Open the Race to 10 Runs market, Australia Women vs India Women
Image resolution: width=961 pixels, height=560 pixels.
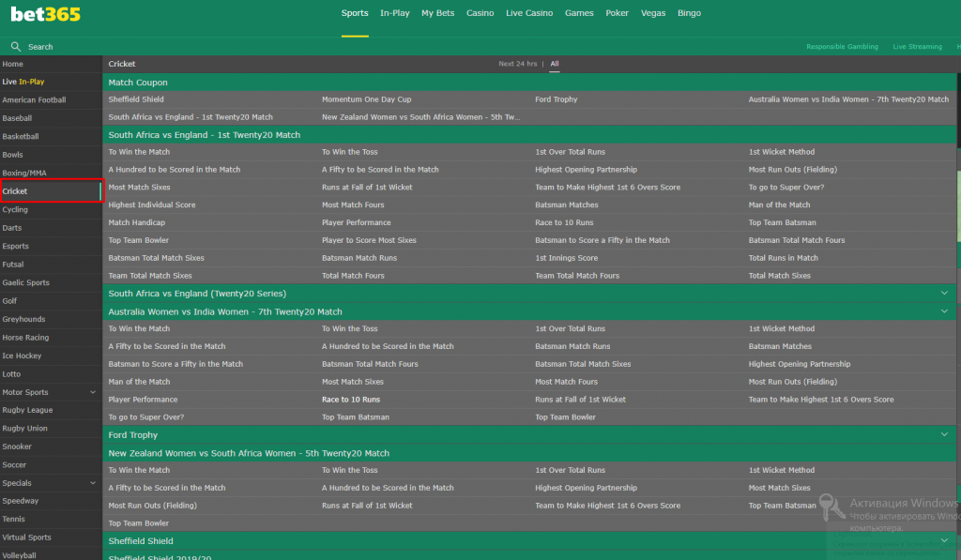(351, 400)
